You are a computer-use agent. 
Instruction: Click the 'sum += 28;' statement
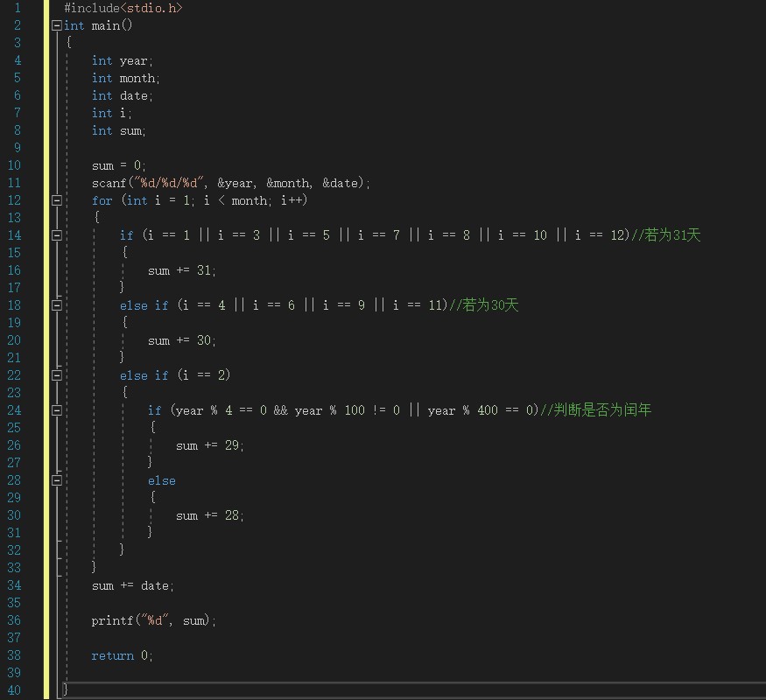[209, 515]
